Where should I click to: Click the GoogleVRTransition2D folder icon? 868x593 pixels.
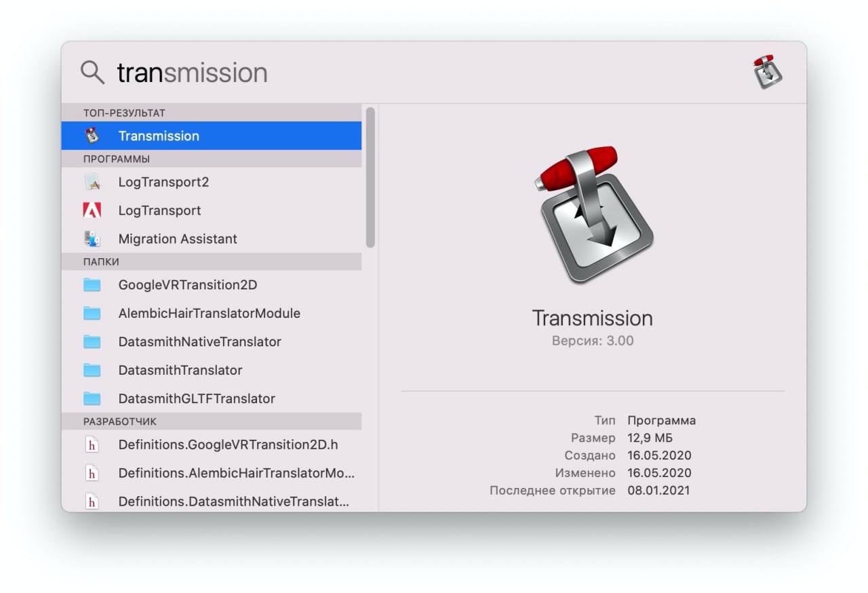tap(92, 285)
